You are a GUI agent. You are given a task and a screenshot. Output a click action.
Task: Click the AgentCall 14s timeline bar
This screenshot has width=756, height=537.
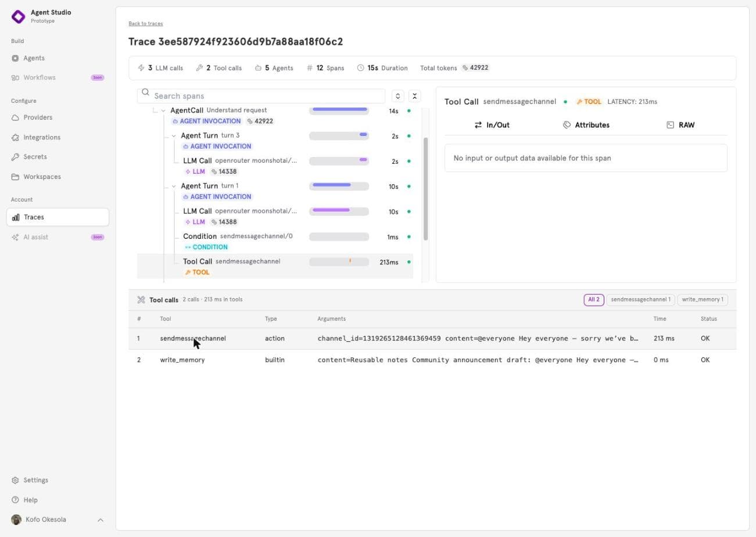(x=339, y=110)
